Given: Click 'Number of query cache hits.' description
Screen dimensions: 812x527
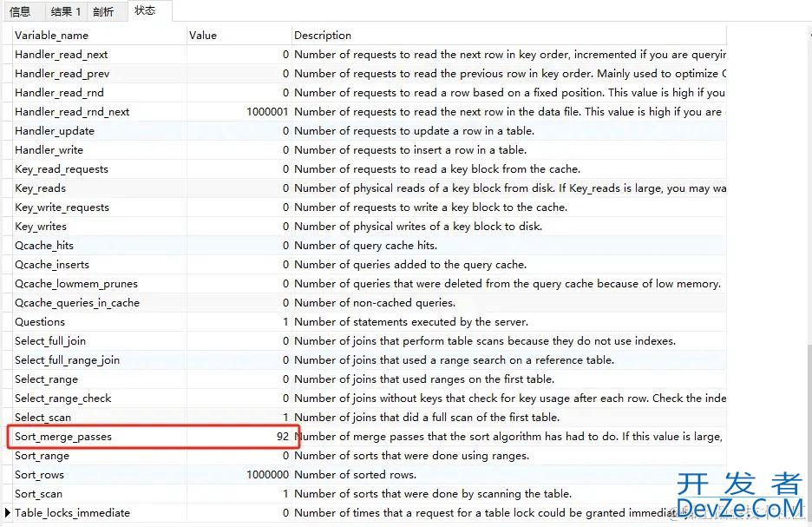Looking at the screenshot, I should point(365,246).
